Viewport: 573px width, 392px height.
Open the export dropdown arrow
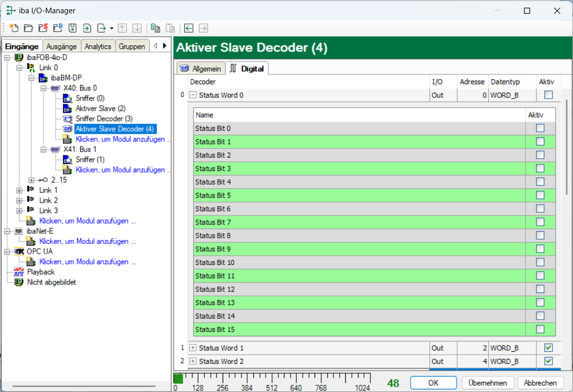click(111, 28)
